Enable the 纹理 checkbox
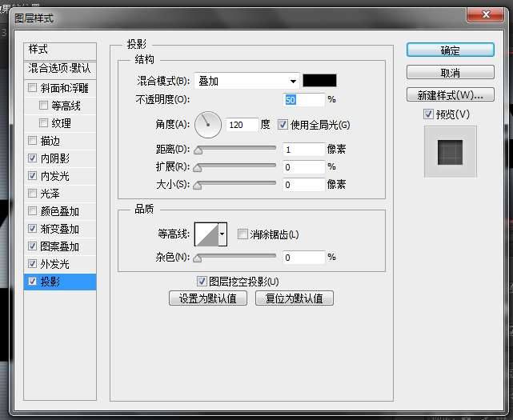 tap(43, 123)
